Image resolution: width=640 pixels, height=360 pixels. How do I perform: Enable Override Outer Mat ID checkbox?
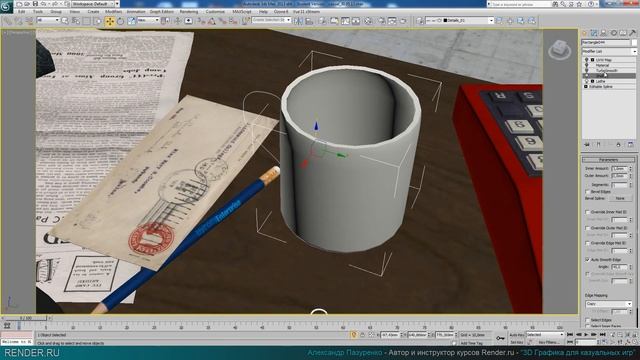[587, 228]
